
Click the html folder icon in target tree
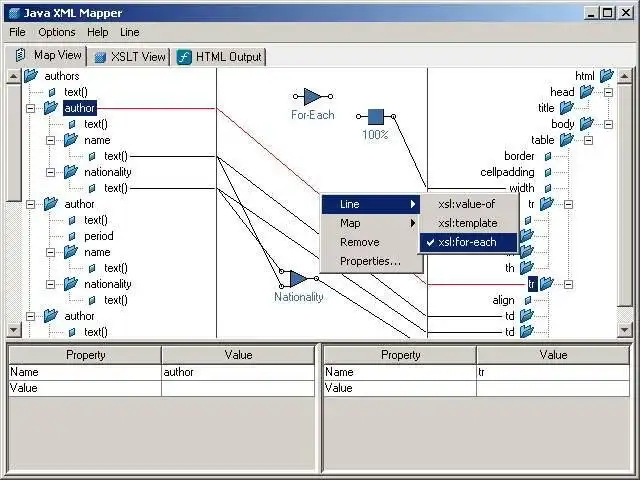click(x=607, y=76)
